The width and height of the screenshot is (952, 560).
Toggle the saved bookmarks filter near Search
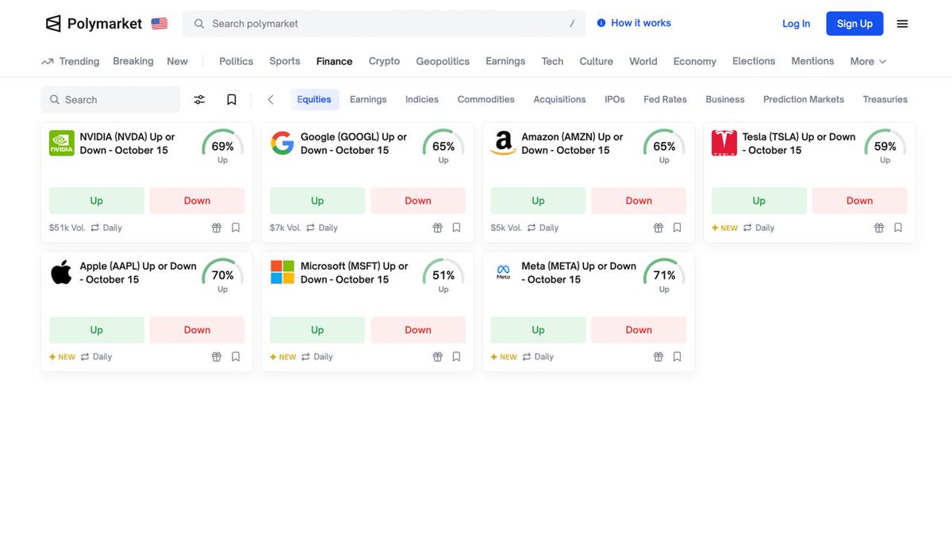point(232,99)
